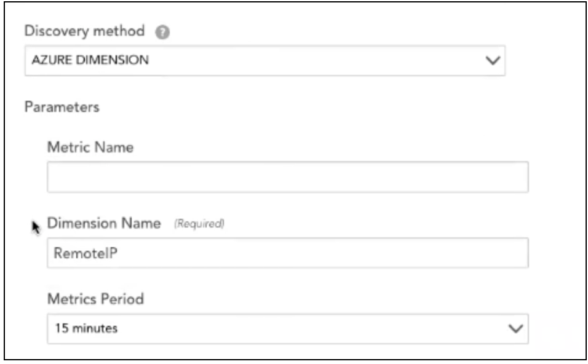This screenshot has height=364, width=588.
Task: Select the 15 minutes value text
Action: coord(86,328)
